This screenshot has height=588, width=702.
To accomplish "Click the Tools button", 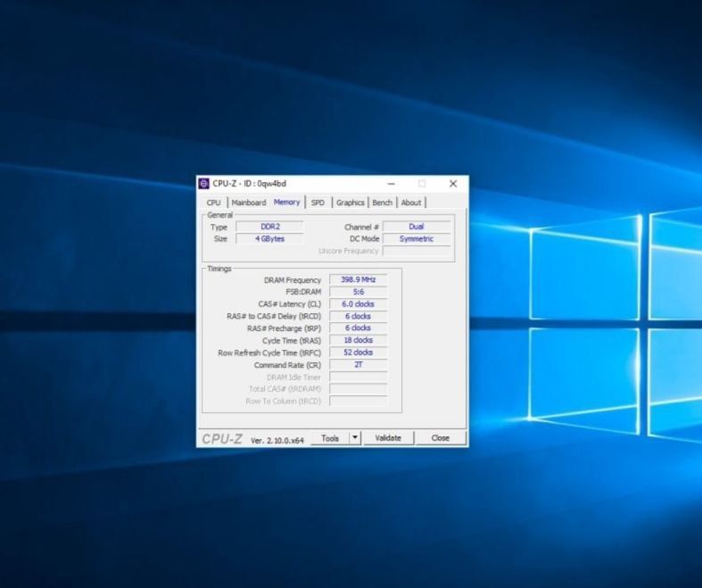I will point(330,438).
